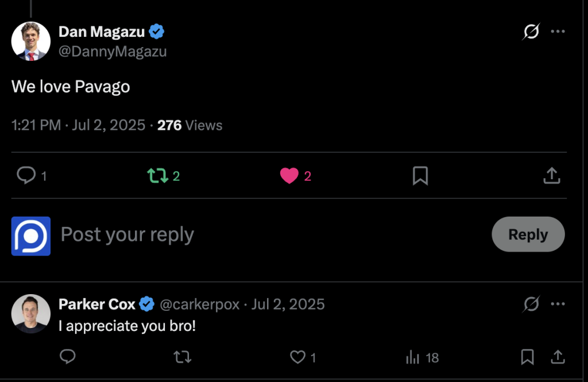Like Parker Cox's comment
Viewport: 588px width, 382px height.
297,357
